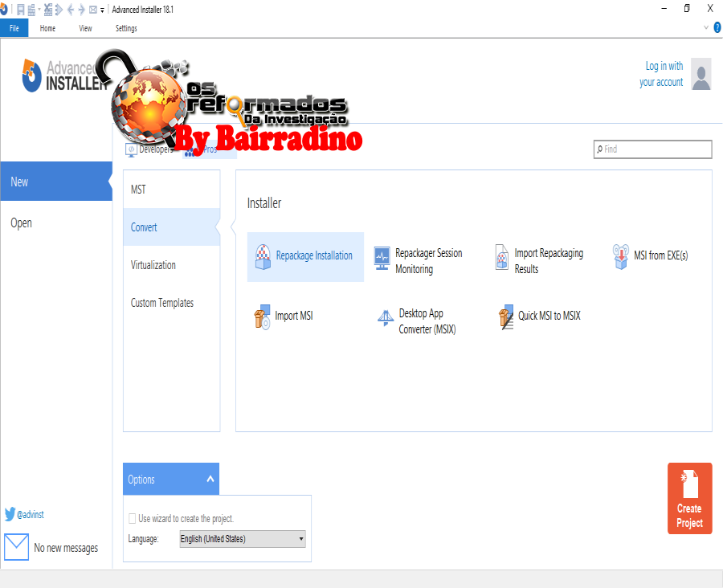Choose the Custom Templates category

click(x=172, y=303)
